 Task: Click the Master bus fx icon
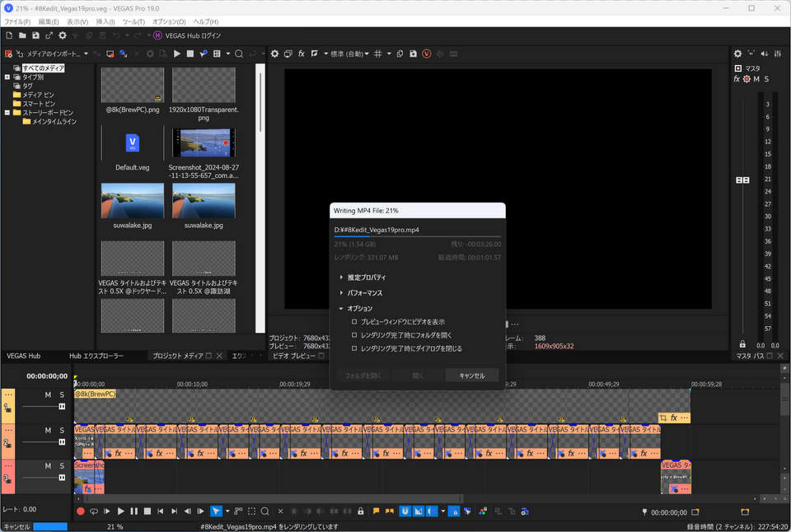click(737, 79)
